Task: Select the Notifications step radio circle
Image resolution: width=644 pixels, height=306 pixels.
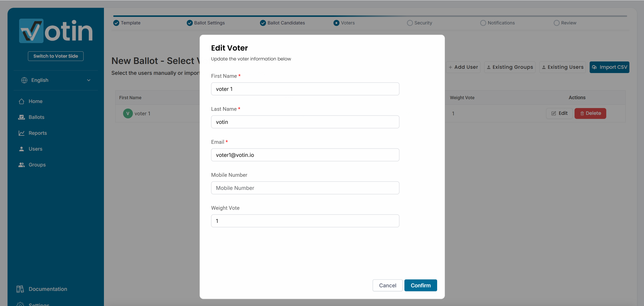Action: (x=483, y=23)
